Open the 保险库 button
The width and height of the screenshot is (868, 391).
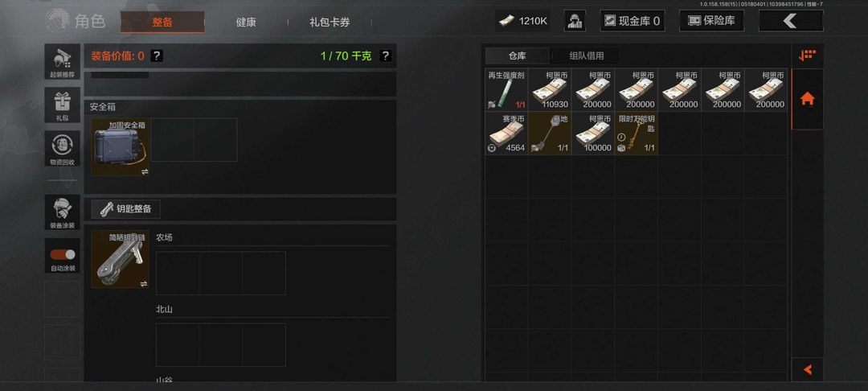pos(711,21)
